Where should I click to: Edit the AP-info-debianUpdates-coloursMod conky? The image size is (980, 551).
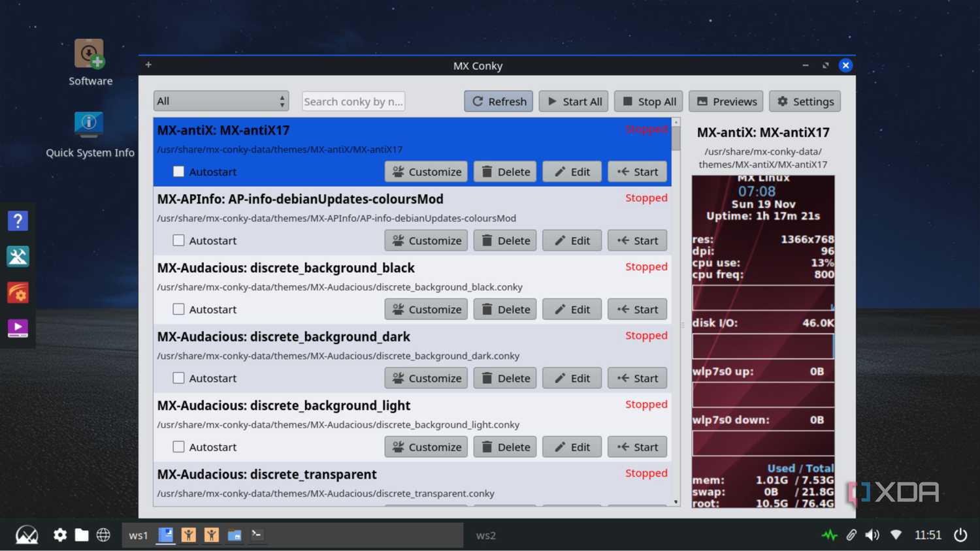pos(572,240)
